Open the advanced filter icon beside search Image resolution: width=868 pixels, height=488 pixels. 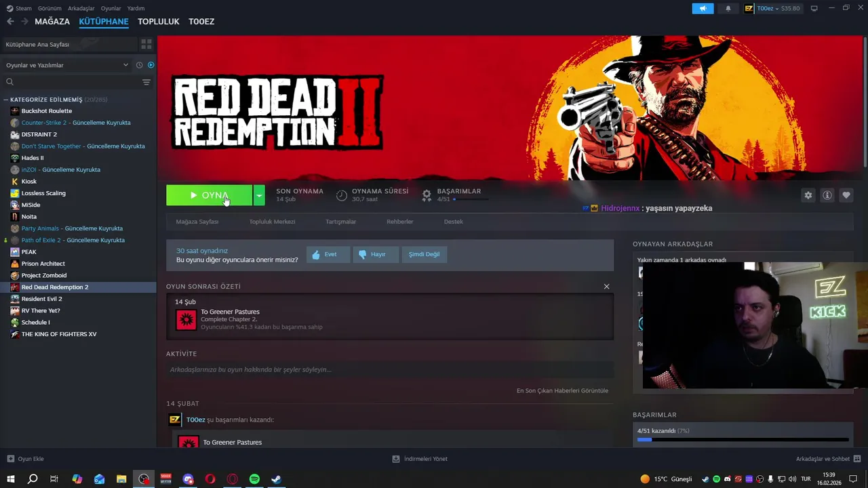pyautogui.click(x=146, y=82)
